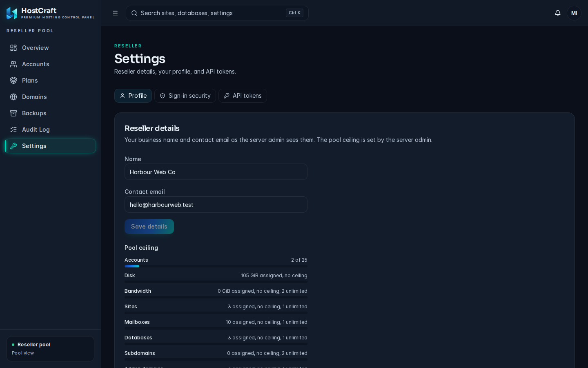Switch to the Profile tab
This screenshot has width=588, height=368.
click(133, 96)
